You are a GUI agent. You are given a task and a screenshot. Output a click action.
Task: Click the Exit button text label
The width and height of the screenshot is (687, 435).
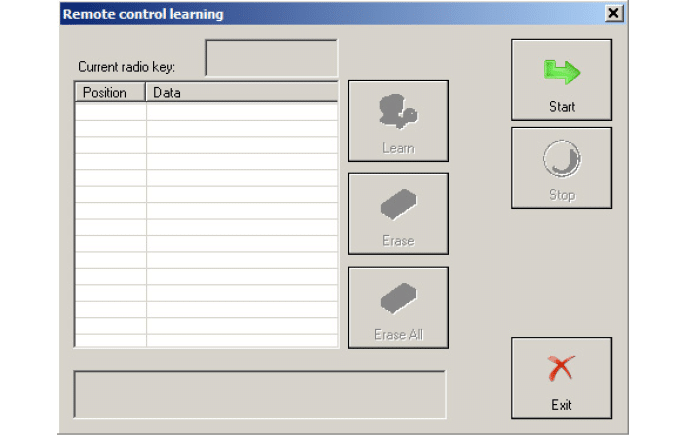561,405
